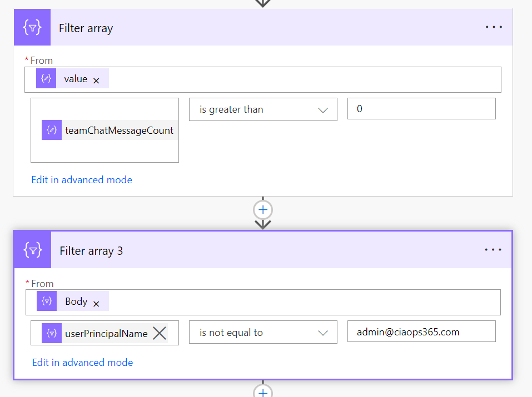The width and height of the screenshot is (532, 397).
Task: Click the input field containing 0
Action: [x=421, y=109]
